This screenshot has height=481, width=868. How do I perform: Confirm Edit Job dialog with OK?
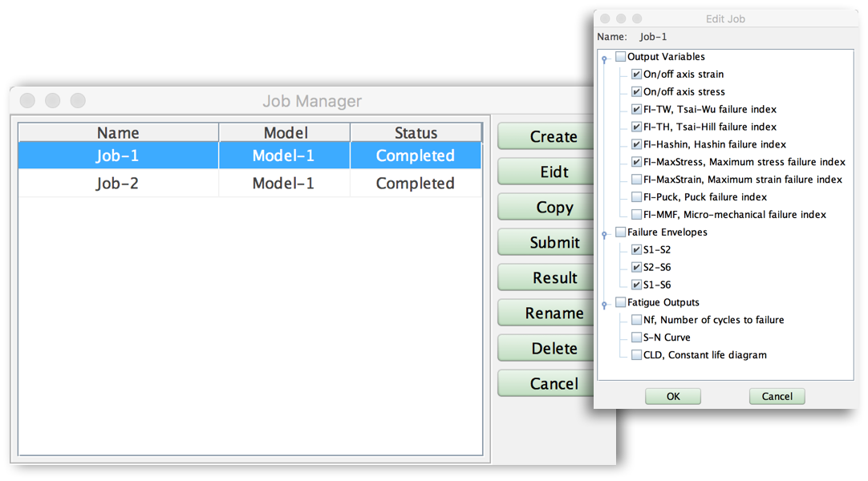[672, 397]
